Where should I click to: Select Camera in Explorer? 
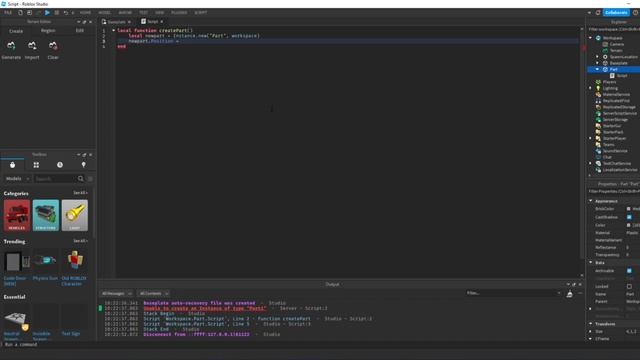point(617,44)
